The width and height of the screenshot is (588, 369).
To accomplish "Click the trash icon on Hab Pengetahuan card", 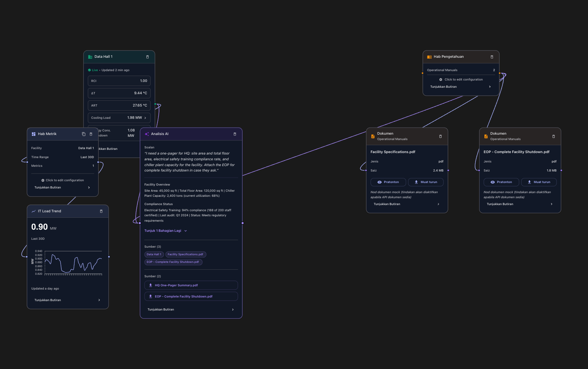I will point(492,57).
